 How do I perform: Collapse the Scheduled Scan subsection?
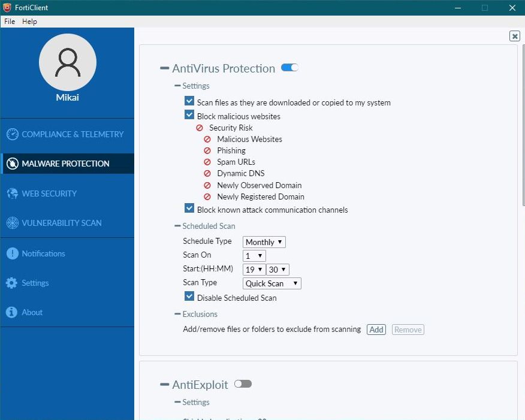pos(177,226)
